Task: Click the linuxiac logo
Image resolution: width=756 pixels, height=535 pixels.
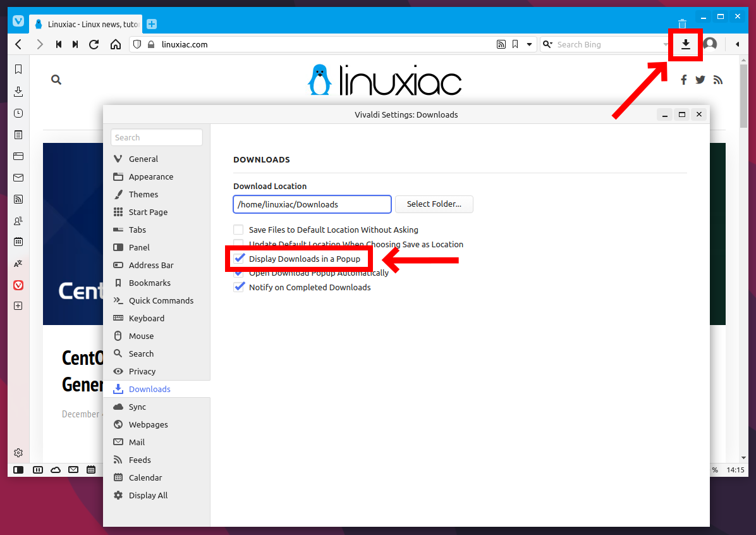Action: pos(384,80)
